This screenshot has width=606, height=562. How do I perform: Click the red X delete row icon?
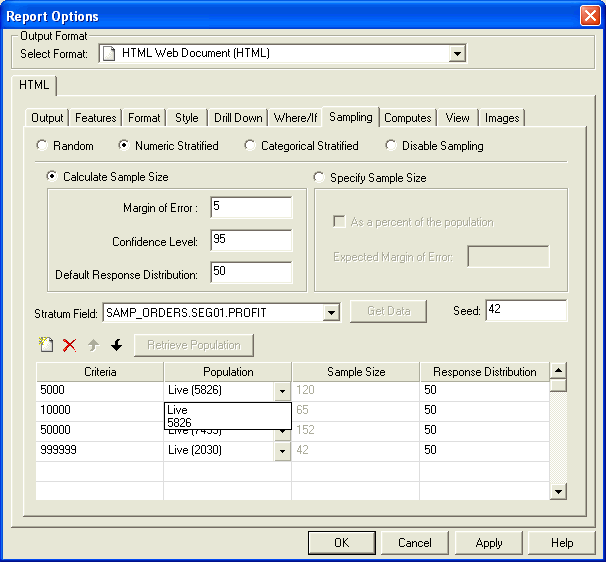click(x=70, y=345)
